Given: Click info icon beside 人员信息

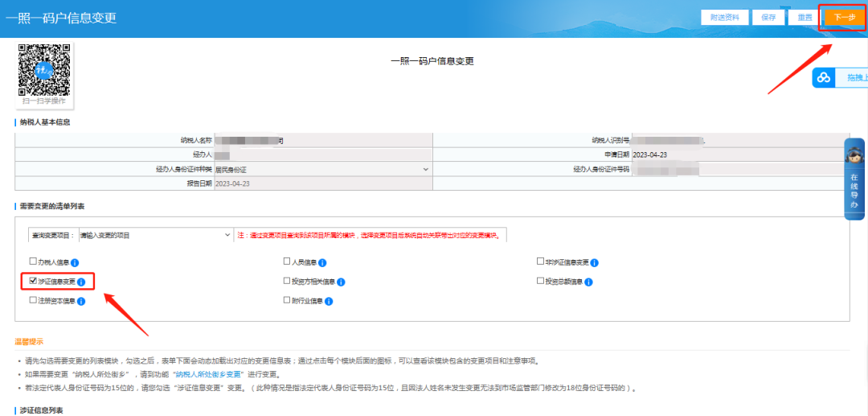Looking at the screenshot, I should tap(321, 262).
